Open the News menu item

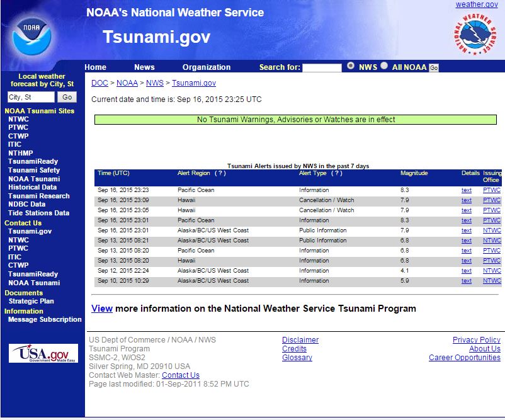click(x=144, y=67)
